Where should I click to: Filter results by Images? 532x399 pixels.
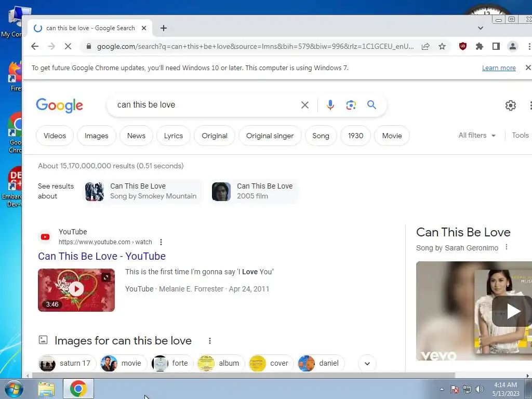(96, 136)
